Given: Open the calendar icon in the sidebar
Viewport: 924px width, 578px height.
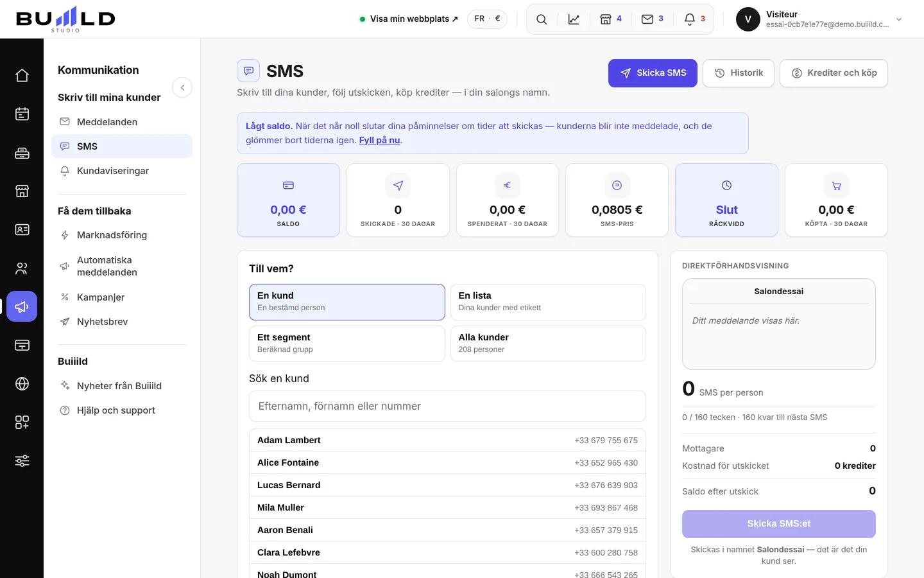Looking at the screenshot, I should pyautogui.click(x=22, y=114).
